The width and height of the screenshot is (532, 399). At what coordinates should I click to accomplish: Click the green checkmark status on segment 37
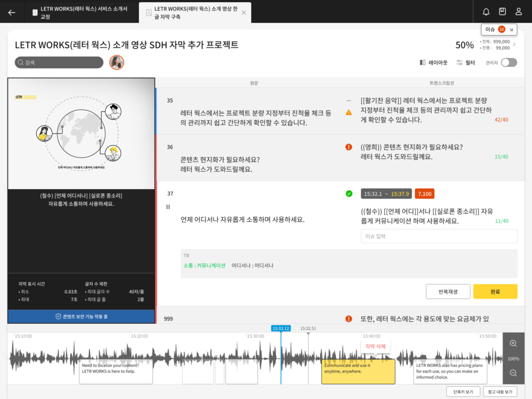(x=348, y=194)
